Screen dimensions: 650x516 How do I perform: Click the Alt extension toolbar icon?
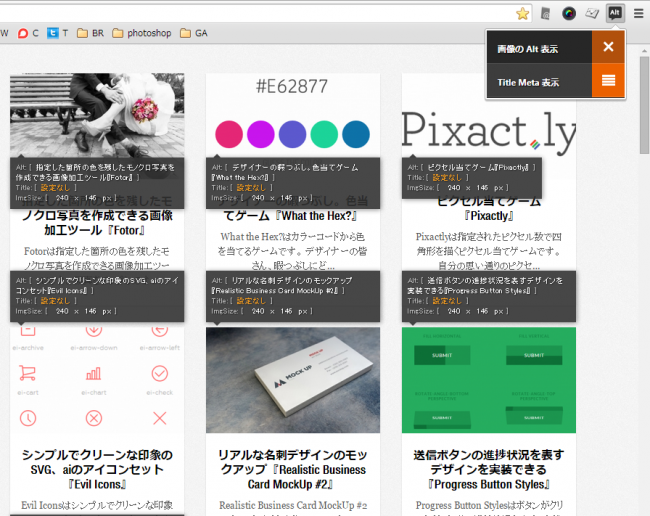pos(615,13)
